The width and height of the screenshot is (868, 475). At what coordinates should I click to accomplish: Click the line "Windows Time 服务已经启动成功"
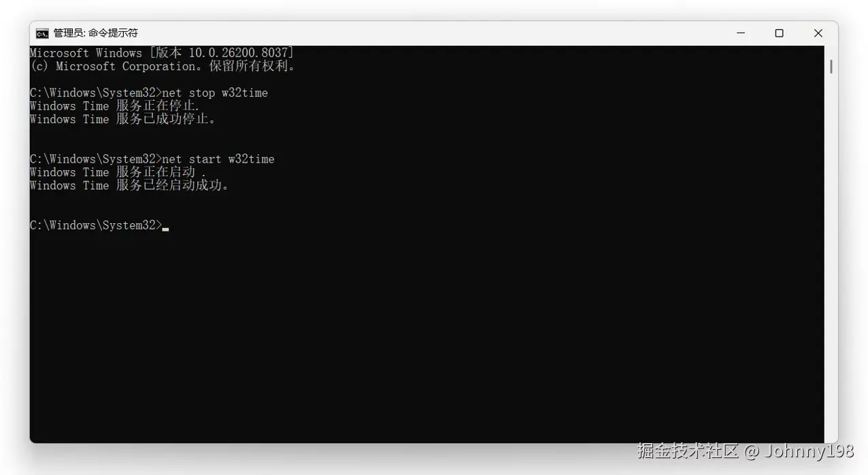tap(129, 186)
